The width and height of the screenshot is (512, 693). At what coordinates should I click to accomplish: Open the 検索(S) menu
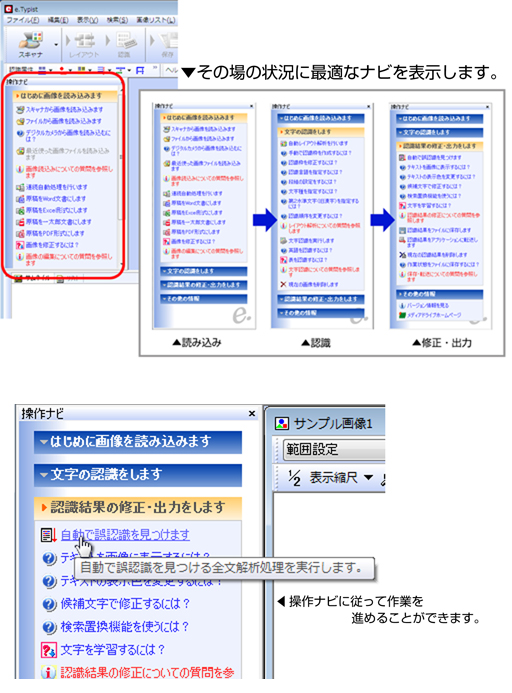117,20
